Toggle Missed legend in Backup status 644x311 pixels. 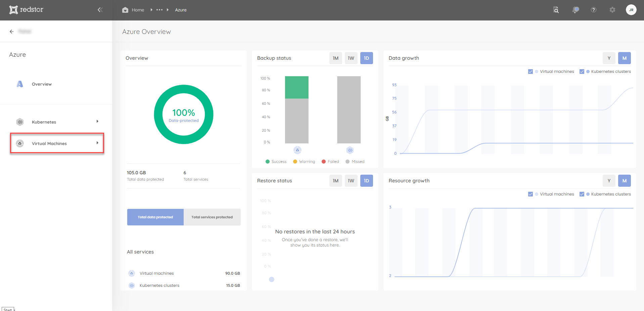coord(355,162)
